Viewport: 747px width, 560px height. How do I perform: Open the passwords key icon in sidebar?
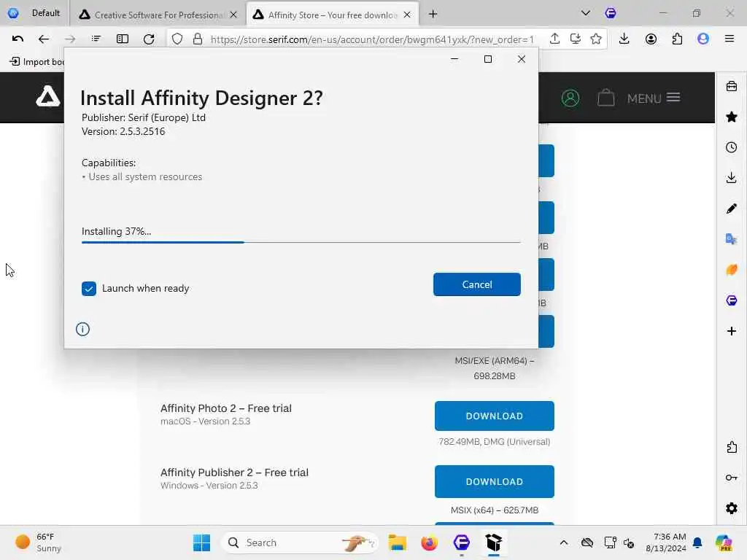click(731, 478)
